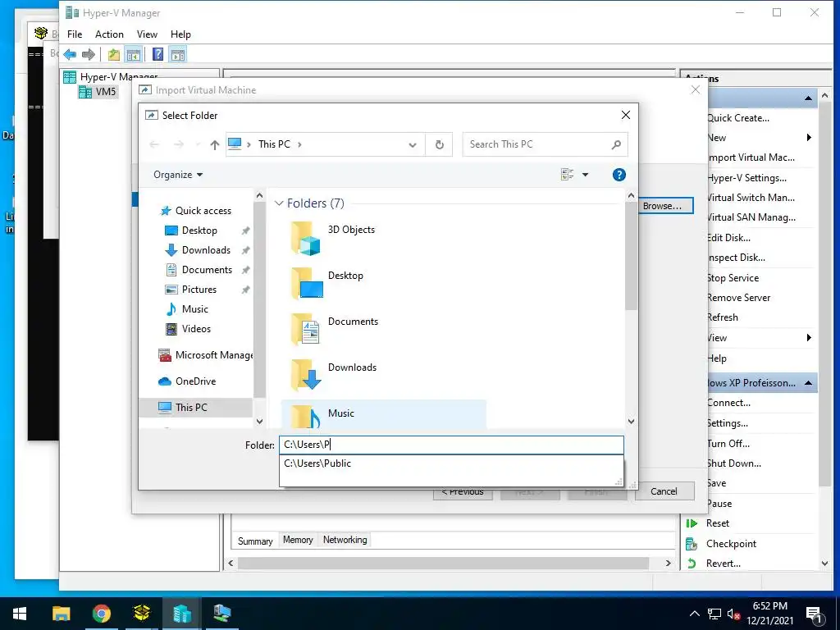Screen dimensions: 840x630
Task: Open the Organize dropdown menu
Action: click(x=178, y=175)
